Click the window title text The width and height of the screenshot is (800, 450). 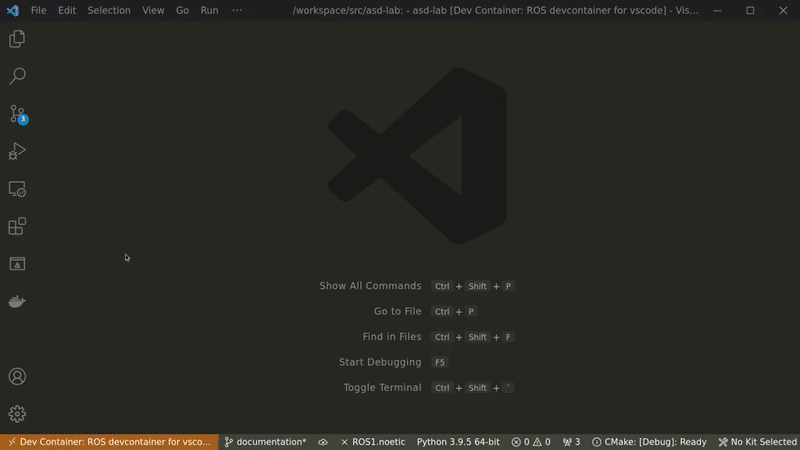click(x=495, y=10)
